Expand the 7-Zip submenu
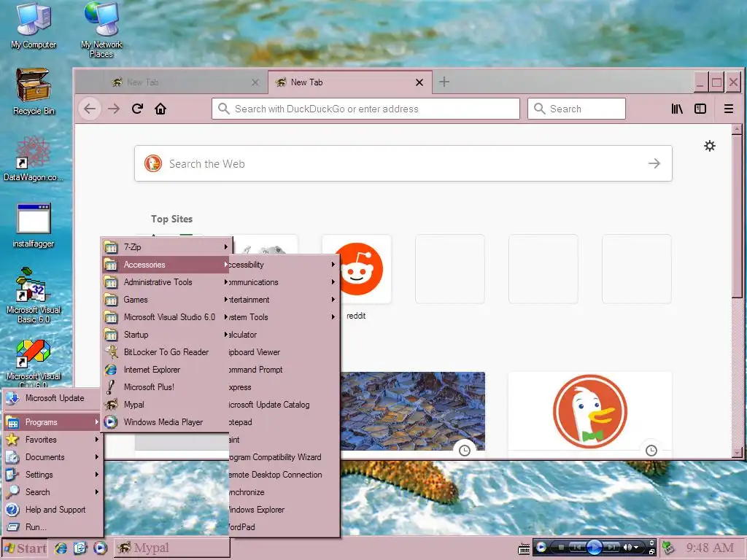This screenshot has width=747, height=560. pos(166,246)
